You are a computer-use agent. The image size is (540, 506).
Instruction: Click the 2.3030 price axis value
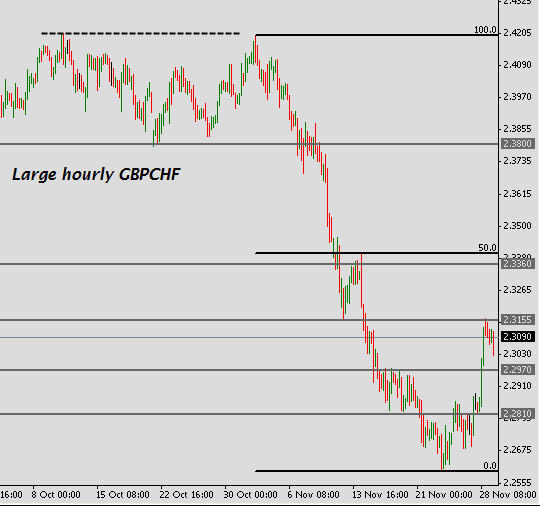coord(517,354)
